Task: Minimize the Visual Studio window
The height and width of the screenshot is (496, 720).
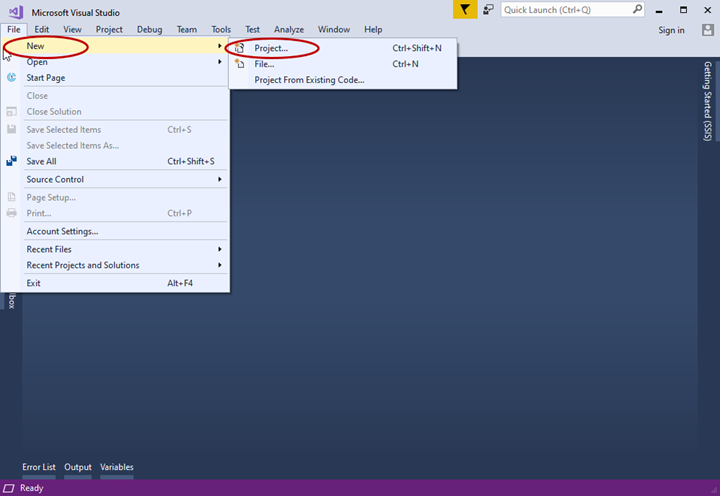Action: tap(658, 10)
